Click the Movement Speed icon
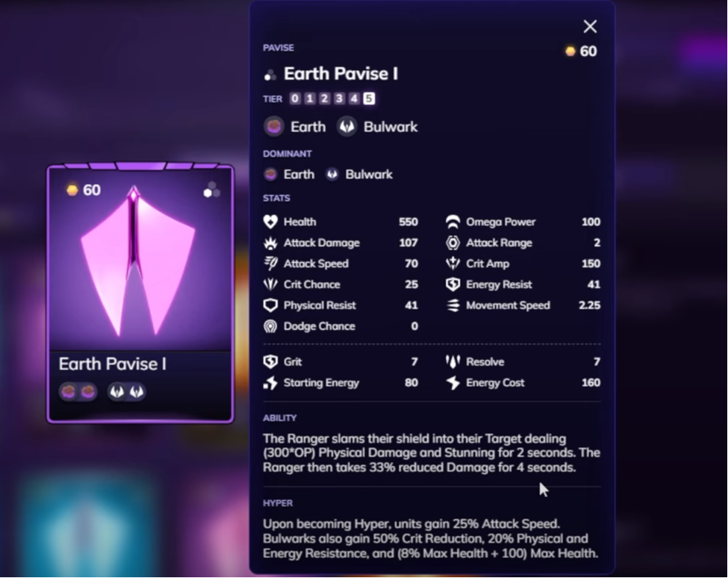This screenshot has height=578, width=728. (453, 306)
